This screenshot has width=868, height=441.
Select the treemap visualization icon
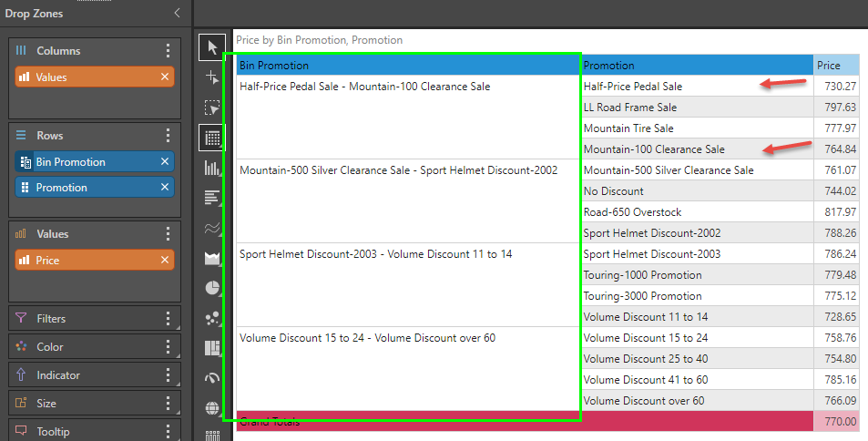click(x=212, y=348)
